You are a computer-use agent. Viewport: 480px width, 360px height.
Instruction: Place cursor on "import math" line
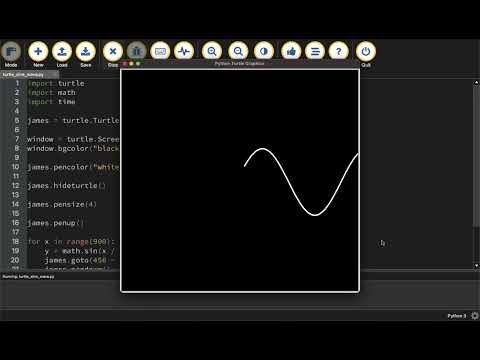(52, 93)
